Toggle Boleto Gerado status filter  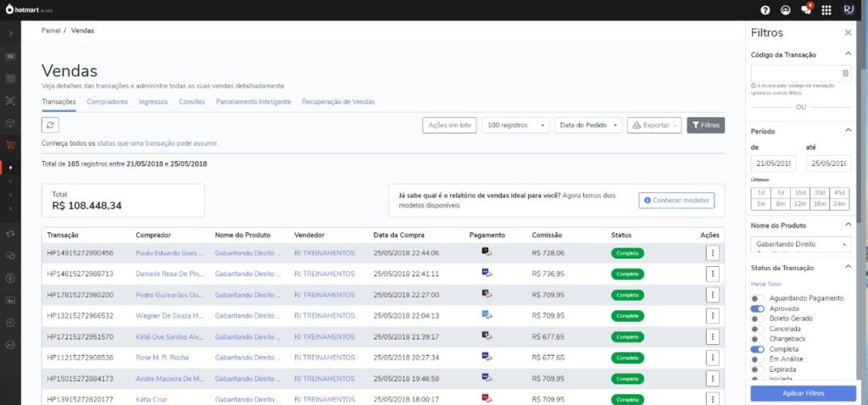(x=757, y=319)
